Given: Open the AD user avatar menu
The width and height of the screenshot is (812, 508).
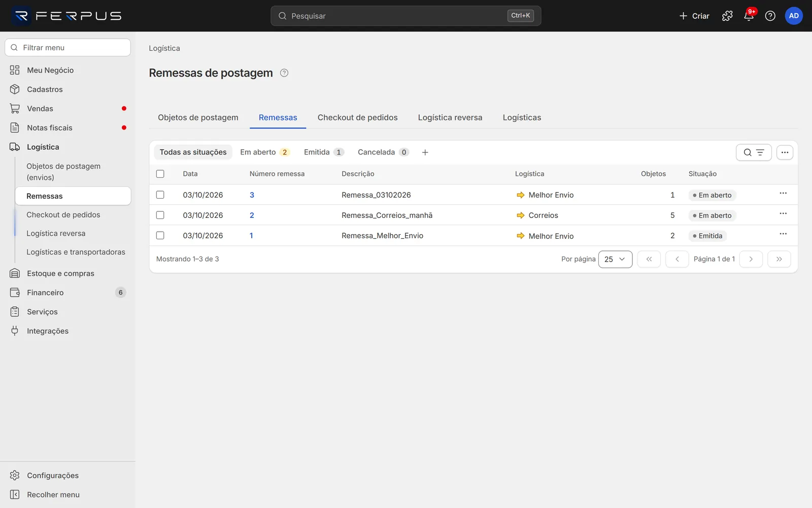Looking at the screenshot, I should (794, 16).
